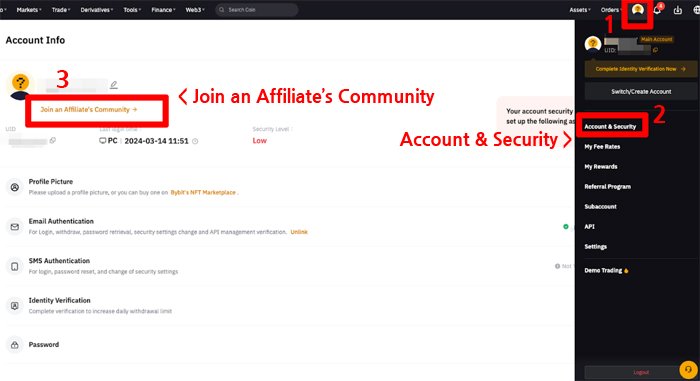Click Complete Identity Verification Now banner

coord(641,69)
